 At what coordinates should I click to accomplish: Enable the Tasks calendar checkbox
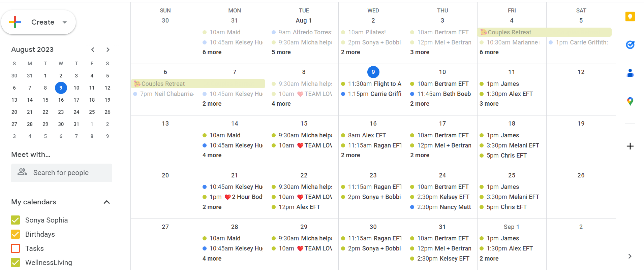point(16,248)
